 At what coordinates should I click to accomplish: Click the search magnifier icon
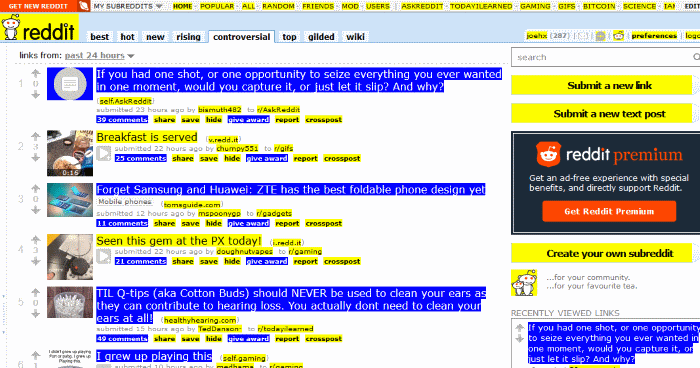point(696,57)
